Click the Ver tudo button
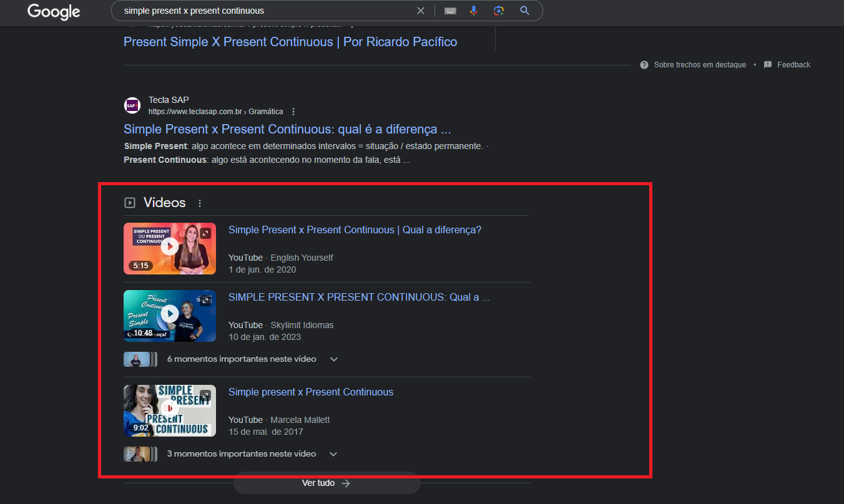The image size is (844, 504). [x=326, y=483]
